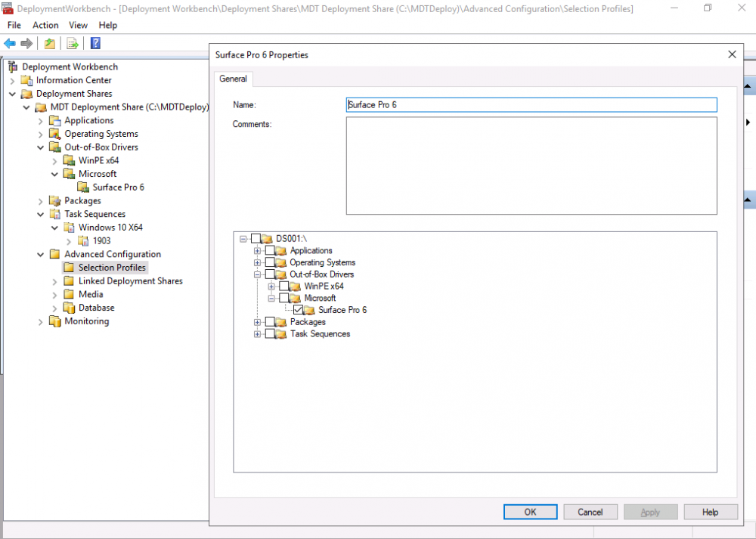Image resolution: width=756 pixels, height=539 pixels.
Task: Open the File menu
Action: [x=14, y=25]
